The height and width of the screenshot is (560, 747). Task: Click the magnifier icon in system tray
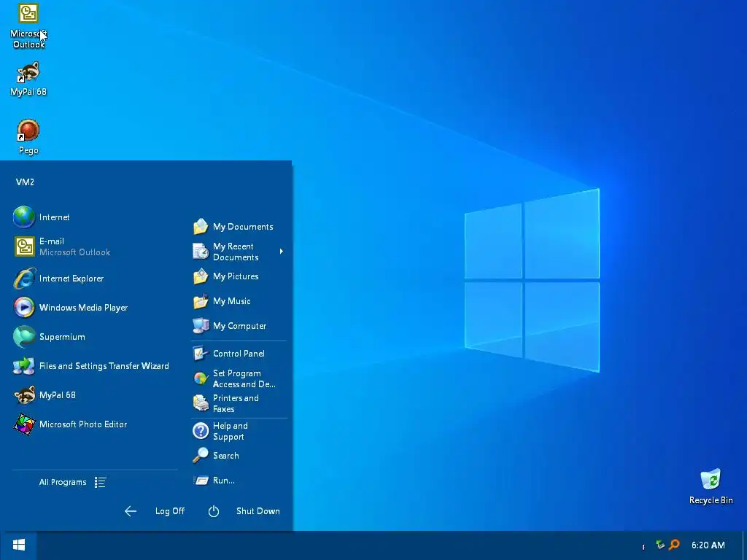[x=675, y=545]
